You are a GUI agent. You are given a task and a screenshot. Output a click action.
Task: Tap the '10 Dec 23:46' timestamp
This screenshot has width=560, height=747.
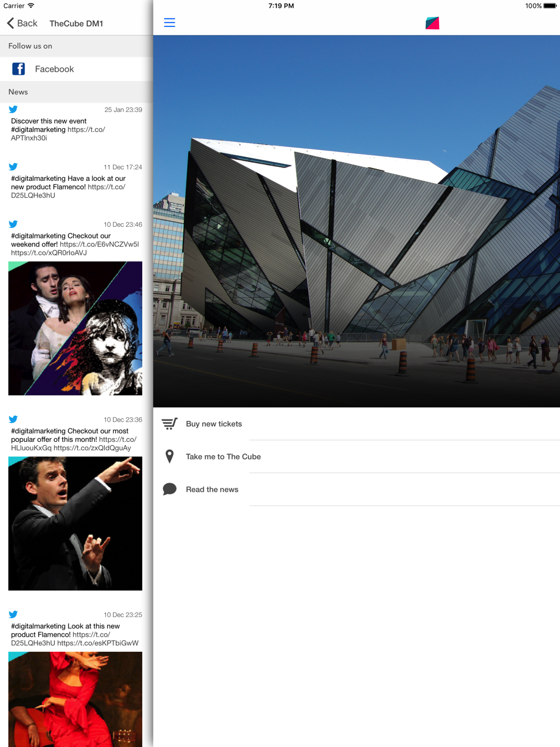(123, 225)
